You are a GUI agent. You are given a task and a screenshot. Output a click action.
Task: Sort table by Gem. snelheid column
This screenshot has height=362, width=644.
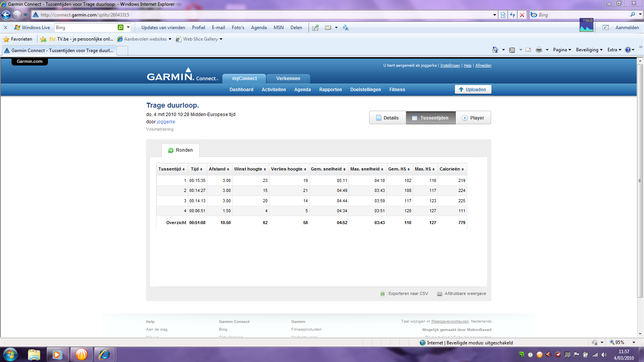(328, 169)
